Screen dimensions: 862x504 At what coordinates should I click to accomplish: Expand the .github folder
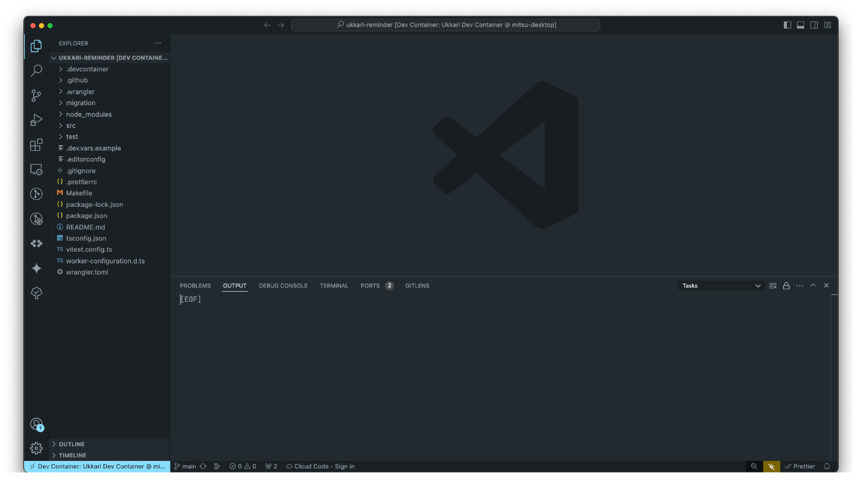pos(109,80)
